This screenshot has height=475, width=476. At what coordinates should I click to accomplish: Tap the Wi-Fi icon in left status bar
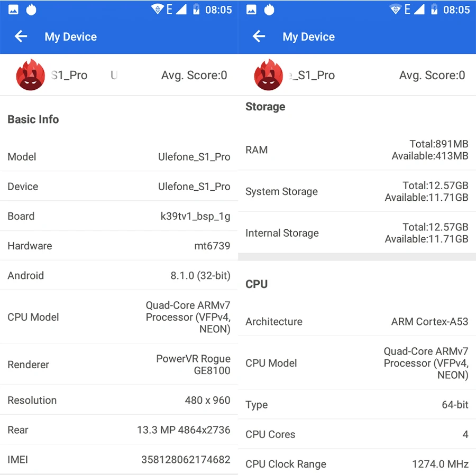[x=157, y=10]
